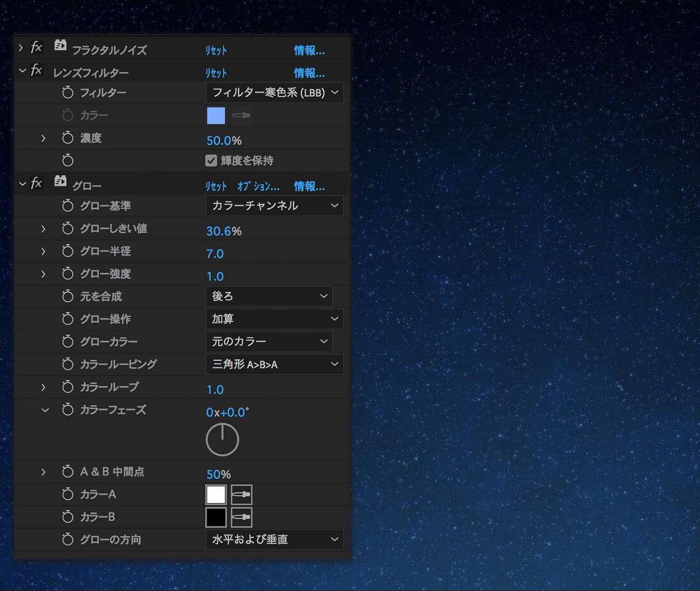Viewport: 700px width, 591px height.
Task: Click the stopwatch icon for グロー強度
Action: [68, 274]
